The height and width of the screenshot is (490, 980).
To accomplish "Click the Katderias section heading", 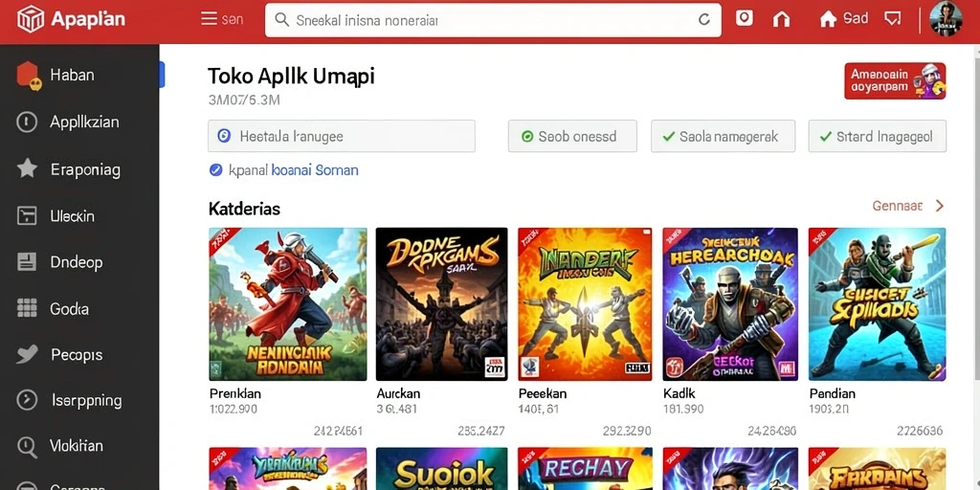I will 244,209.
